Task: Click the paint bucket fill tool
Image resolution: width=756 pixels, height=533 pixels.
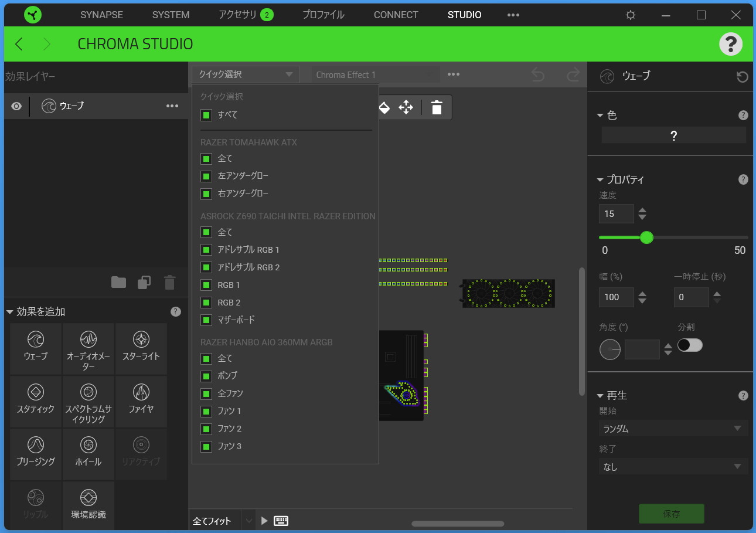Action: [384, 107]
